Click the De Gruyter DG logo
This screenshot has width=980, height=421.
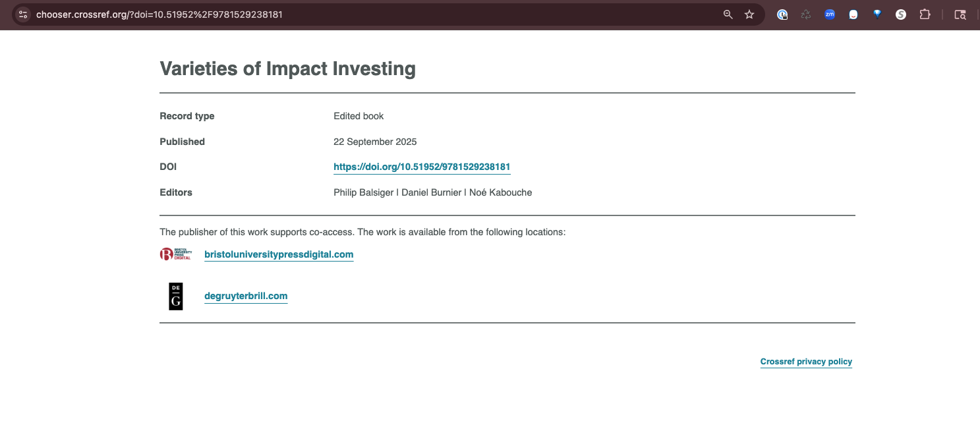[x=175, y=296]
